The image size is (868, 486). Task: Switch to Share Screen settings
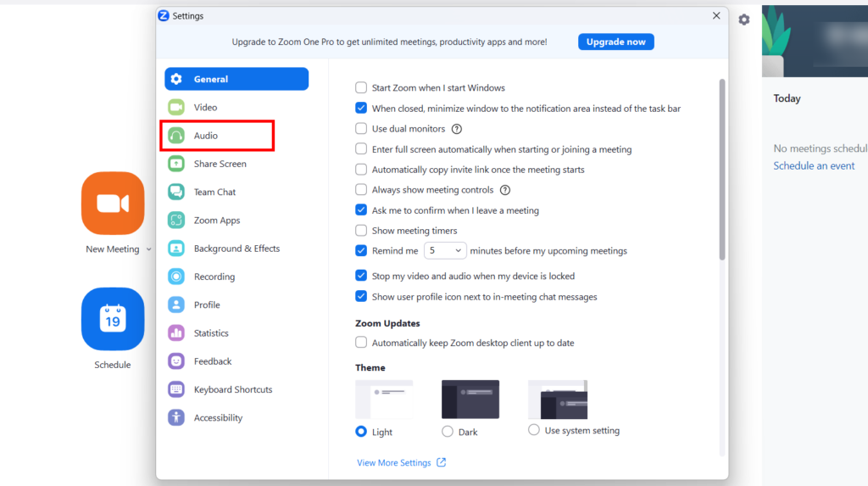coord(236,164)
